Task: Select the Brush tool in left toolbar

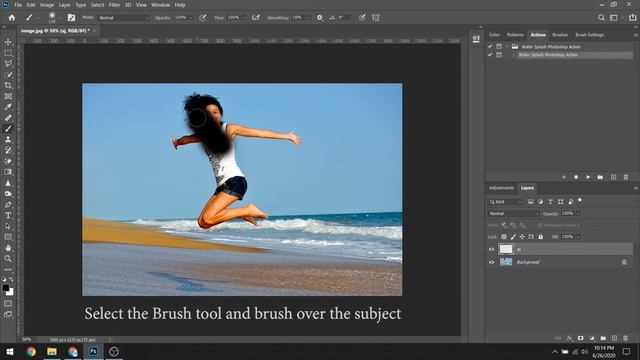Action: tap(8, 129)
